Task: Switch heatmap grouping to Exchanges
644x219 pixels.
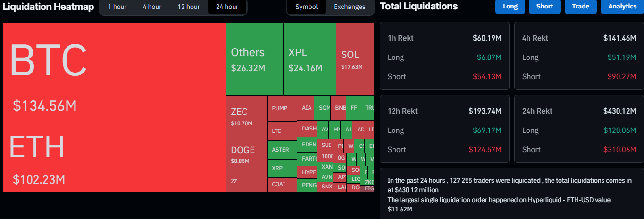Action: tap(349, 7)
